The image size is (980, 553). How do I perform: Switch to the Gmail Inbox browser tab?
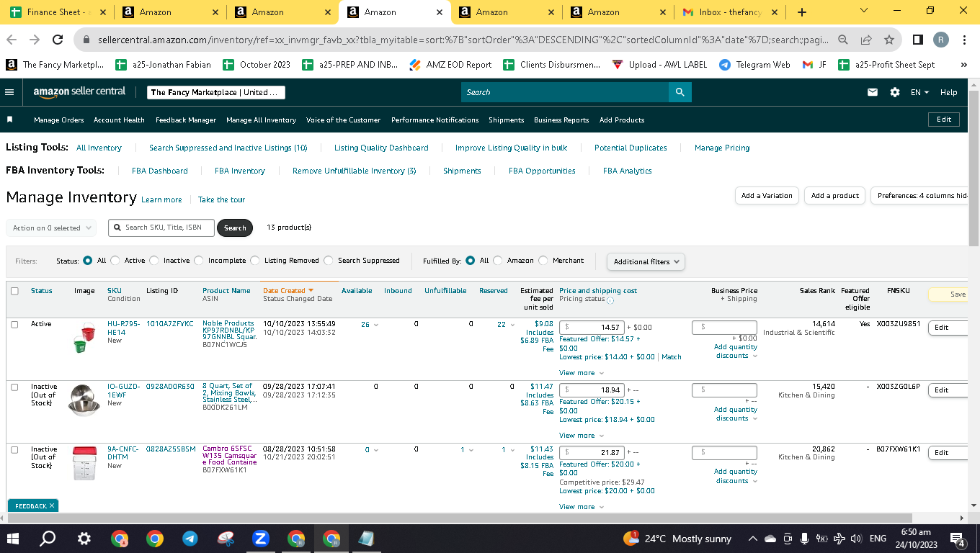click(x=730, y=12)
